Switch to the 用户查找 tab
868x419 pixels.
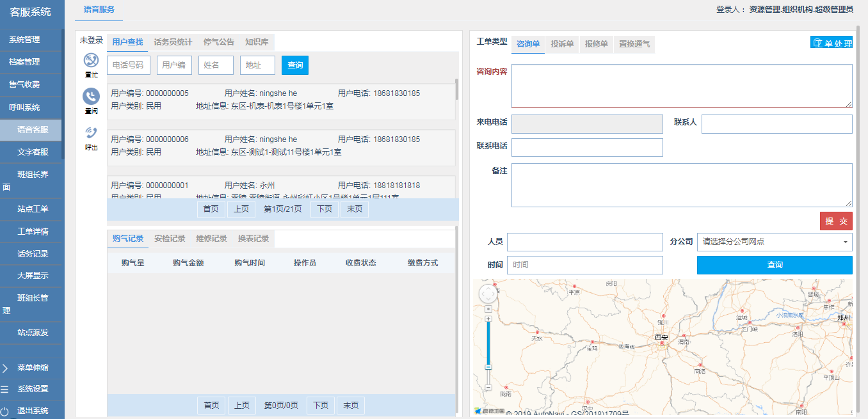[x=127, y=42]
